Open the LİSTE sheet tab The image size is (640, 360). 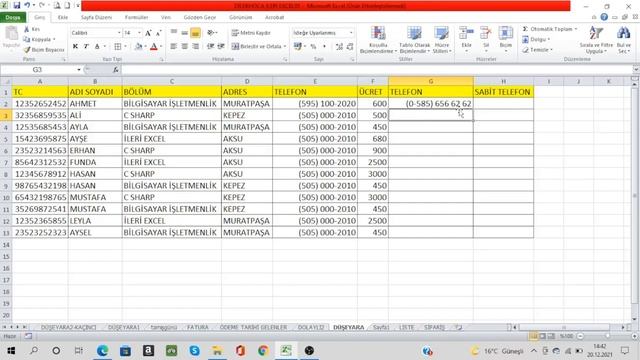pos(407,327)
